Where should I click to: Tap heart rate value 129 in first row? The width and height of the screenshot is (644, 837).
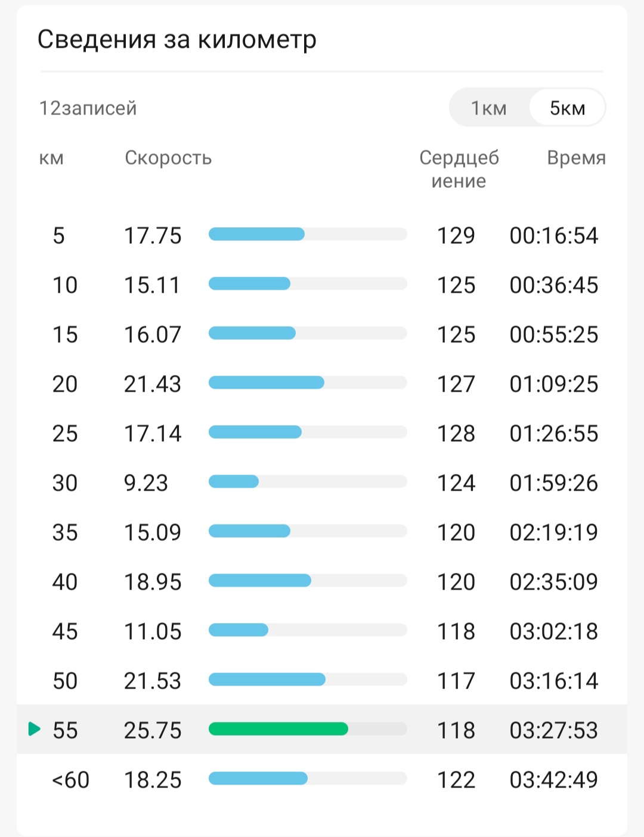456,235
